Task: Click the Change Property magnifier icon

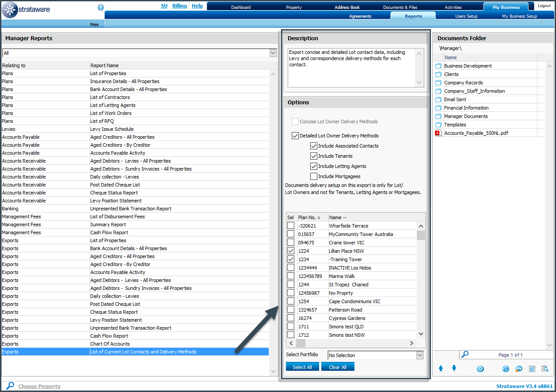Action: click(x=10, y=386)
